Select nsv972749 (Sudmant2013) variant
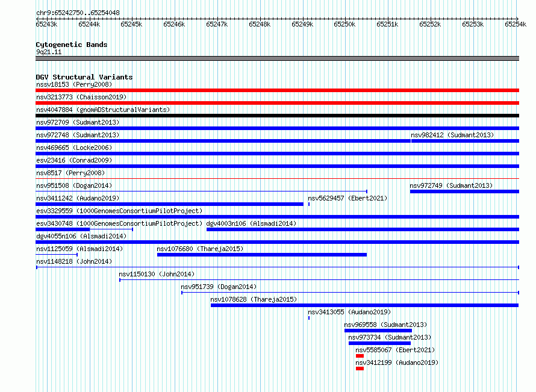The width and height of the screenshot is (536, 392). pyautogui.click(x=451, y=185)
